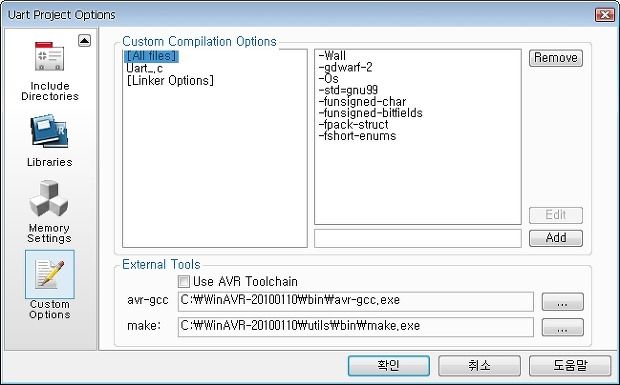Focus the new option input field
The width and height of the screenshot is (620, 385).
[x=418, y=238]
